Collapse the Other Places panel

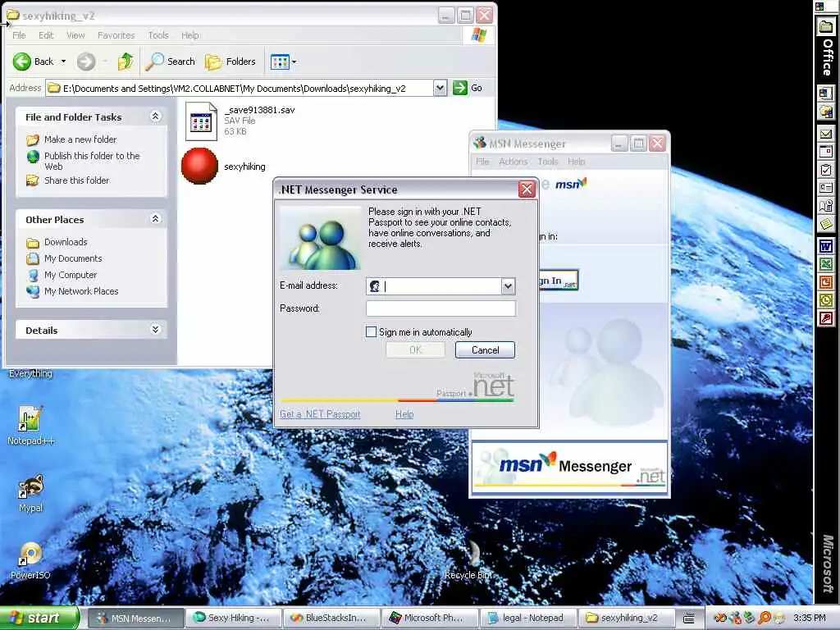(x=155, y=218)
